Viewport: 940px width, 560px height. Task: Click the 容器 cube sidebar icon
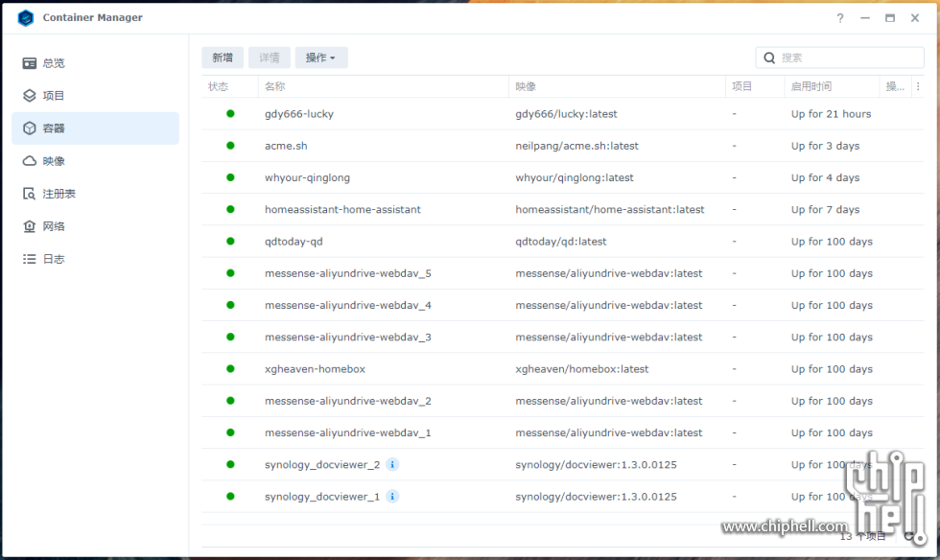30,128
